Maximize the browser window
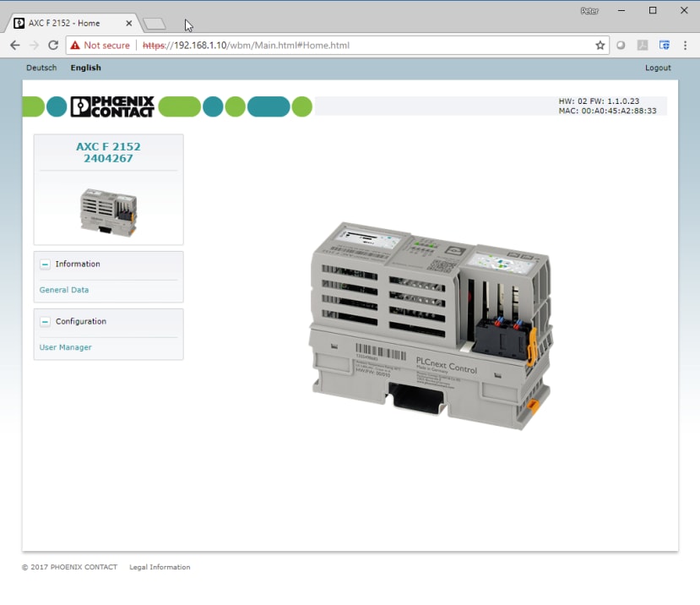Screen dimensions: 700x605 point(653,10)
